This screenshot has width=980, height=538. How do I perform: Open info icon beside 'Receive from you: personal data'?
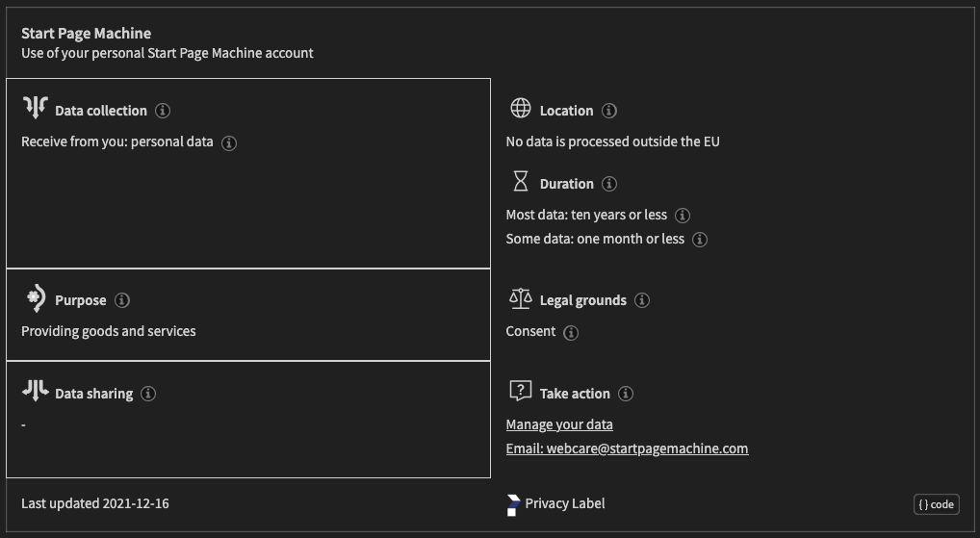tap(229, 143)
